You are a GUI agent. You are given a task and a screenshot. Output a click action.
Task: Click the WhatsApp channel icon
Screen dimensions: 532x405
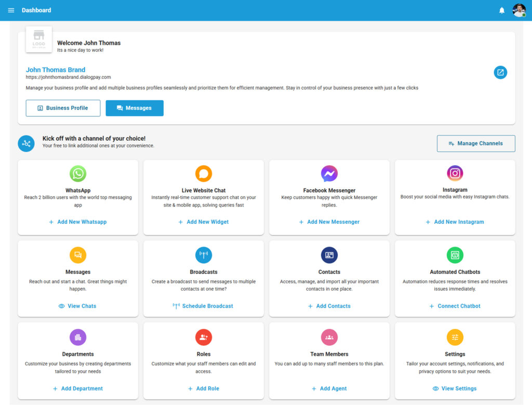pos(78,173)
